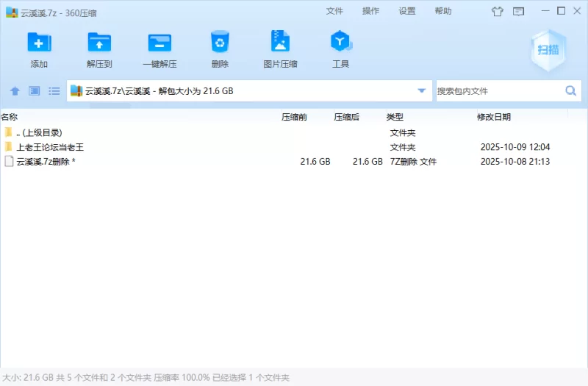
Task: Click the skin (shirt) icon in titlebar
Action: pos(498,11)
